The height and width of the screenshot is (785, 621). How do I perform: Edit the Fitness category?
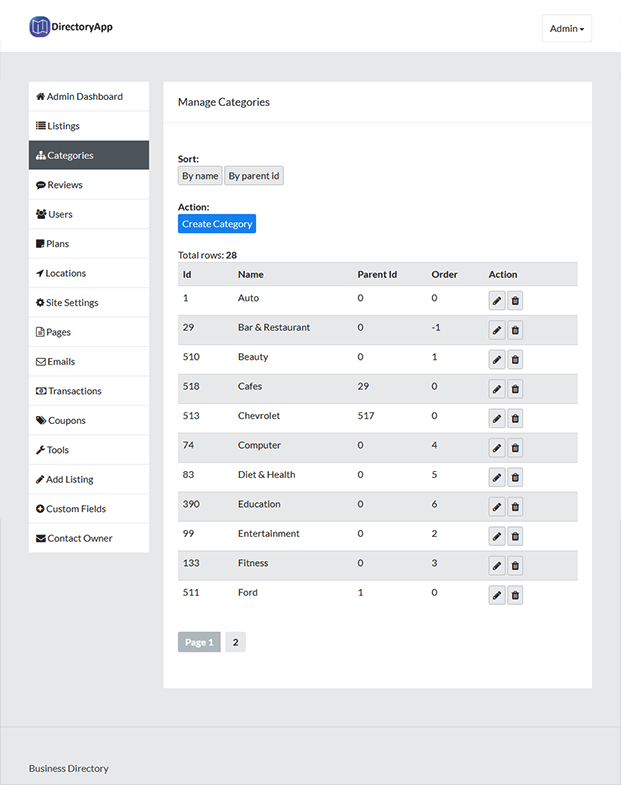[x=497, y=566]
